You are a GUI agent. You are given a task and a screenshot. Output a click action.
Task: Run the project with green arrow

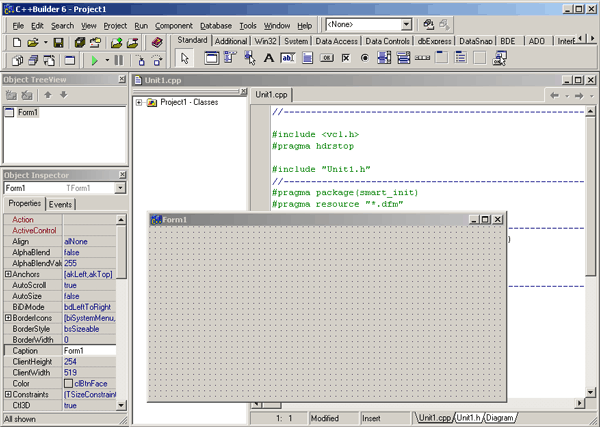[x=94, y=60]
